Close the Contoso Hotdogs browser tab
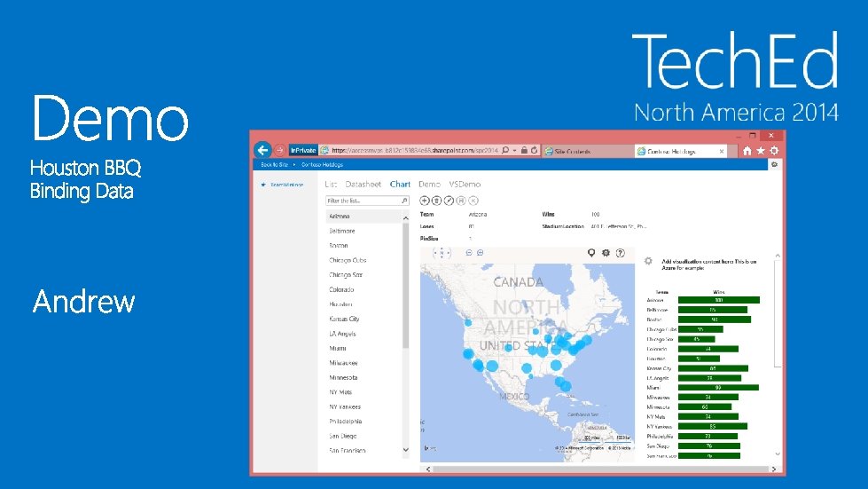This screenshot has height=489, width=868. (x=722, y=151)
